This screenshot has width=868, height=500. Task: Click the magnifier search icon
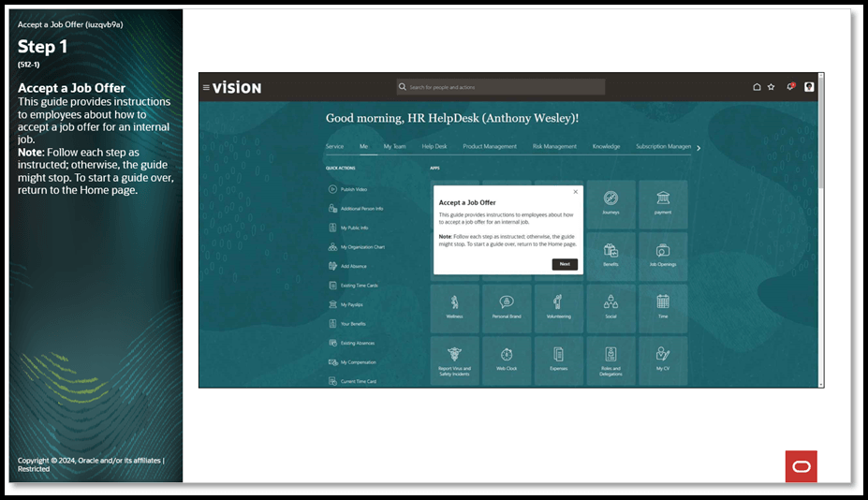(403, 87)
